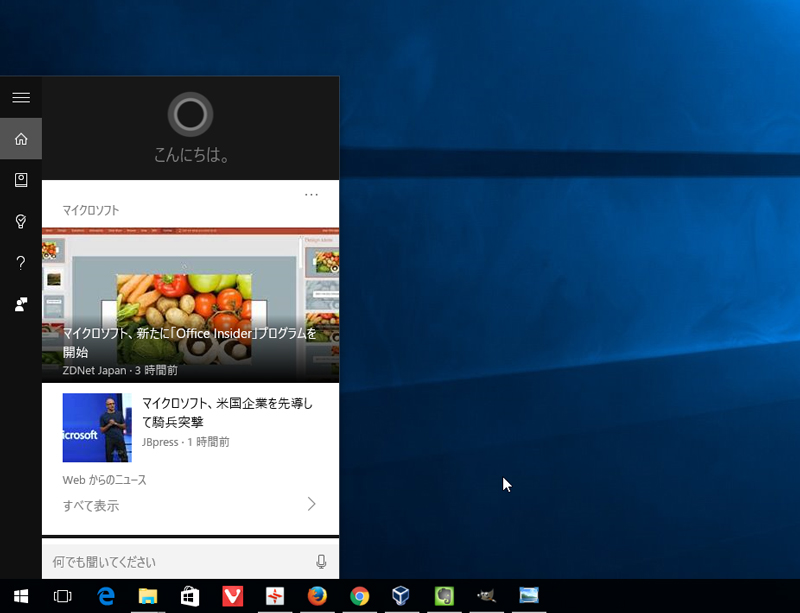Open the photo viewer taskbar icon
800x613 pixels.
click(x=529, y=596)
